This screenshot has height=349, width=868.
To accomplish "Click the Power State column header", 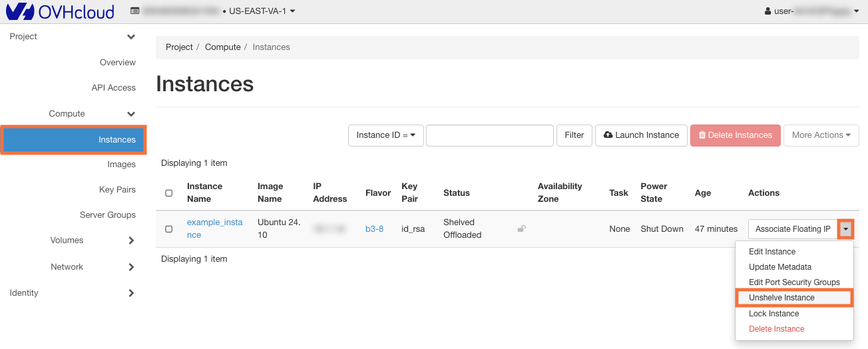I will (x=654, y=192).
